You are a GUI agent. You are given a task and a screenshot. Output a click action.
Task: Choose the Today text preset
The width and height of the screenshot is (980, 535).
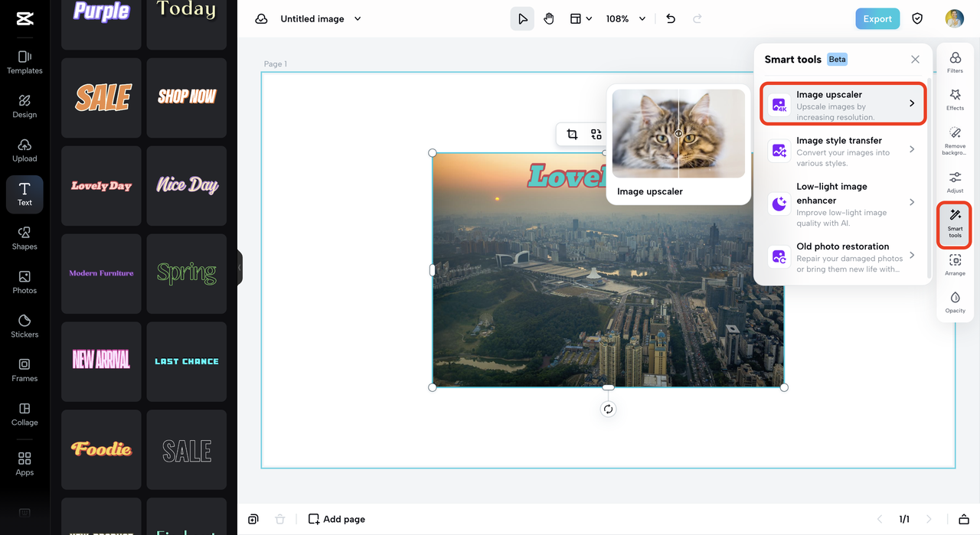(187, 24)
